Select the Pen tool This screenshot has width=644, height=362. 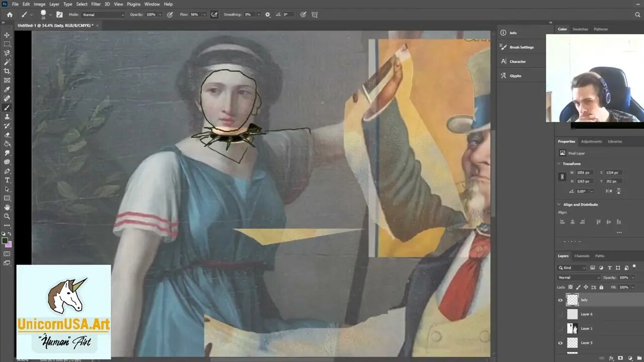[7, 171]
